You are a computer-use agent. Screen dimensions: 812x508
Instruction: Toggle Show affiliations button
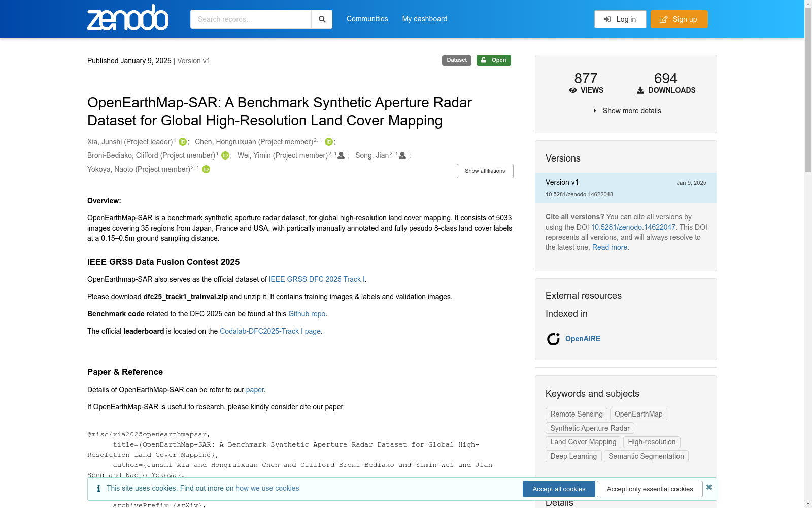click(485, 171)
